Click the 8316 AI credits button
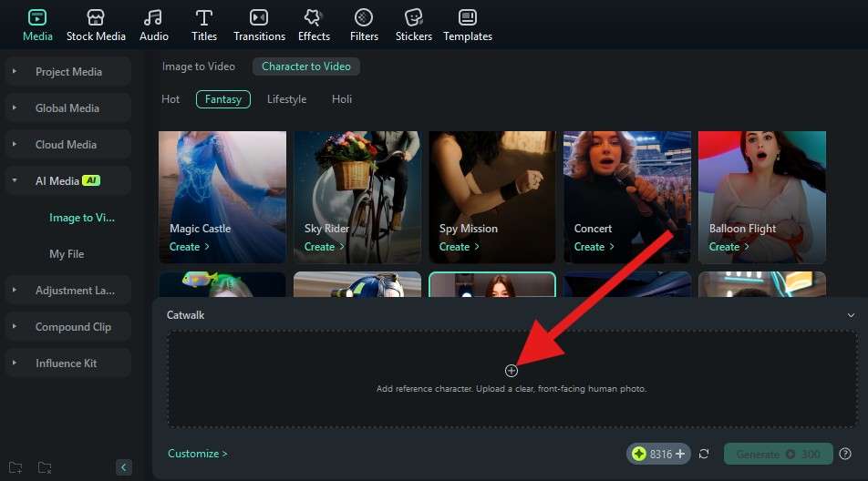The image size is (868, 481). 658,454
